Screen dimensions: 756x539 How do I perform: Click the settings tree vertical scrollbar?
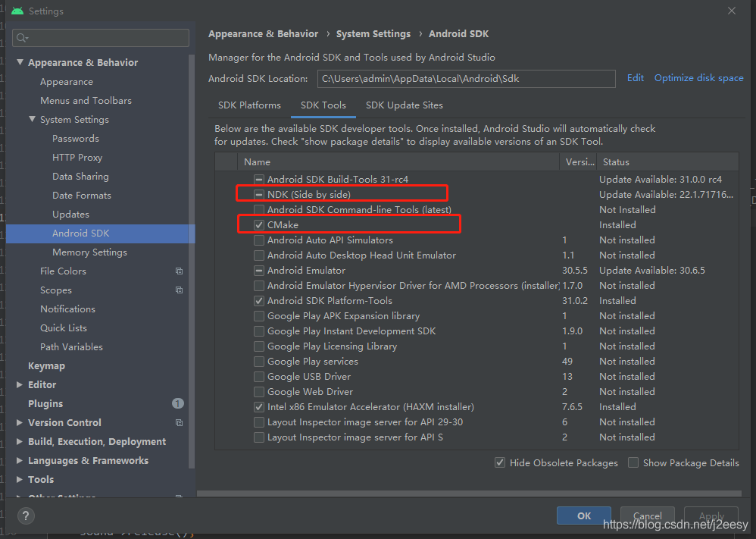tap(192, 261)
